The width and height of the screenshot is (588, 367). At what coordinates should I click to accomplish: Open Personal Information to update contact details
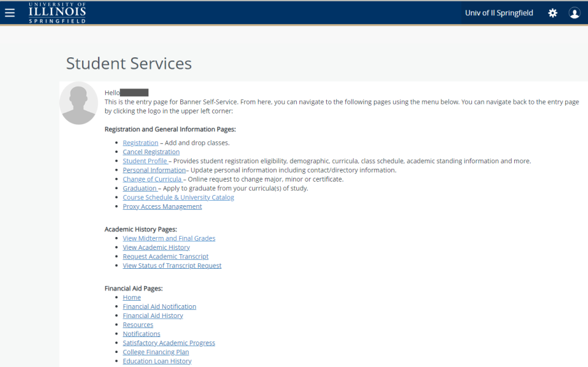coord(153,169)
